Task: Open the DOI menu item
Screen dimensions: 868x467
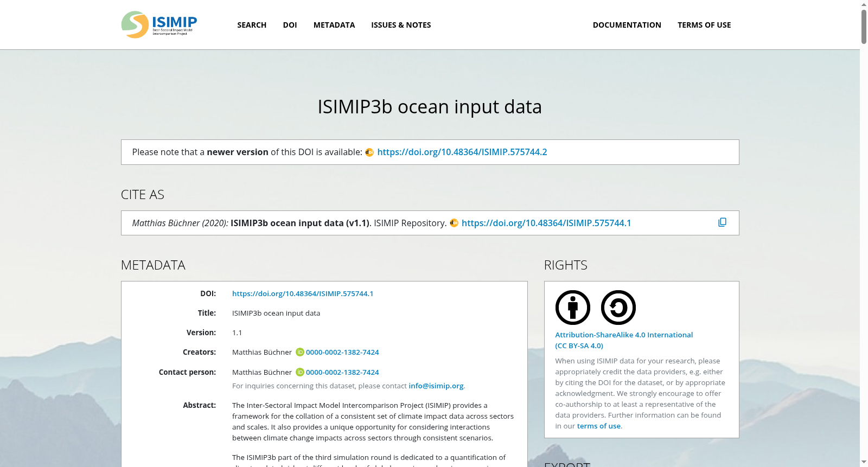Action: point(290,25)
